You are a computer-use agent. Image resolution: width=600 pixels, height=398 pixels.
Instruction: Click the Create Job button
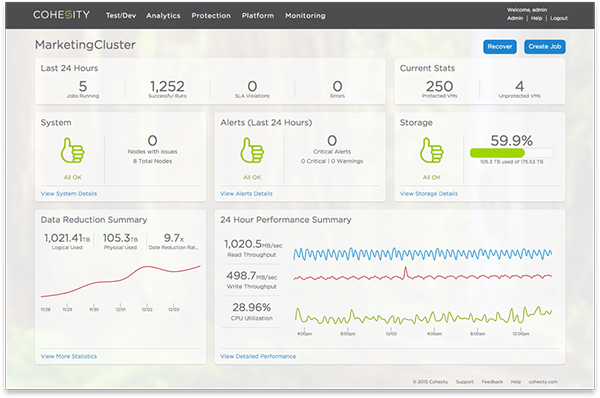545,47
